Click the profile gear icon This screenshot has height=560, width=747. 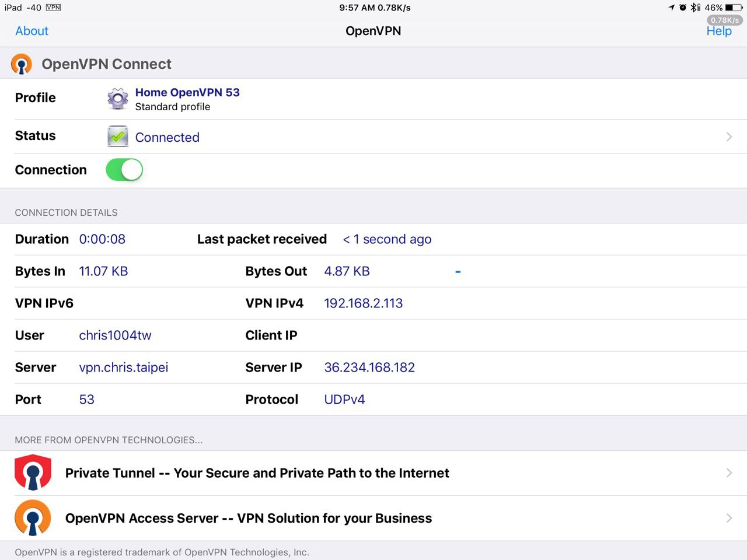click(x=118, y=99)
